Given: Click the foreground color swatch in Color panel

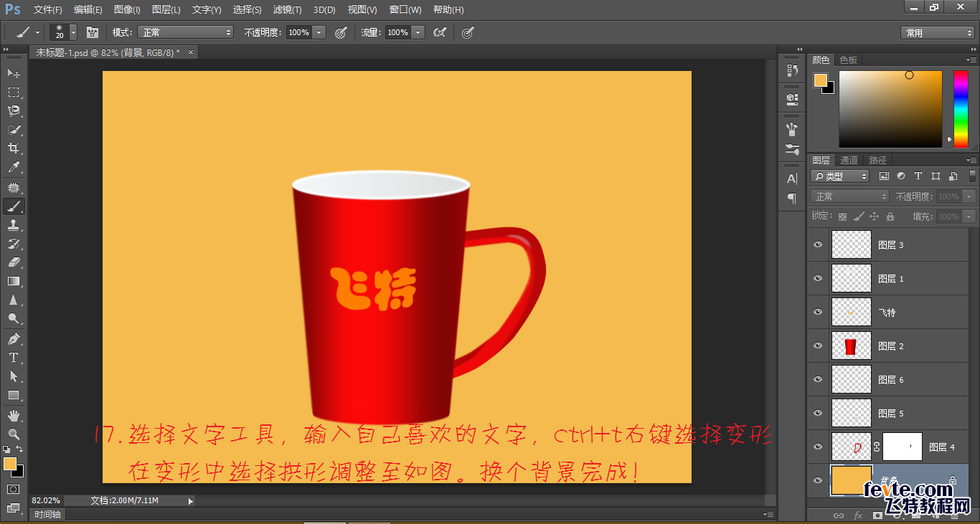Looking at the screenshot, I should pyautogui.click(x=820, y=80).
